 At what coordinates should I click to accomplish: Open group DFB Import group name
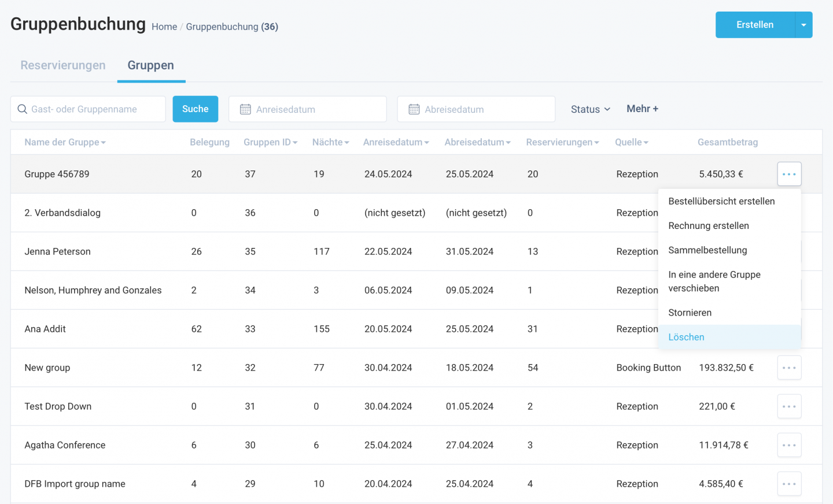point(75,484)
